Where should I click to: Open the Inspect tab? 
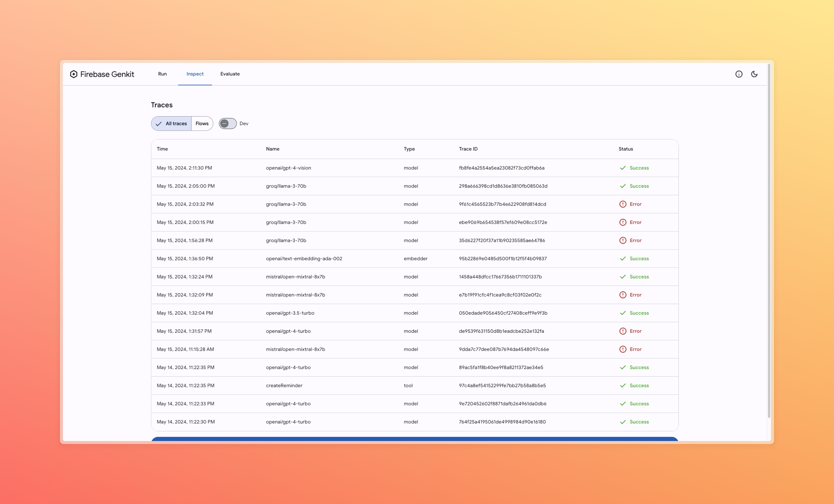(195, 74)
